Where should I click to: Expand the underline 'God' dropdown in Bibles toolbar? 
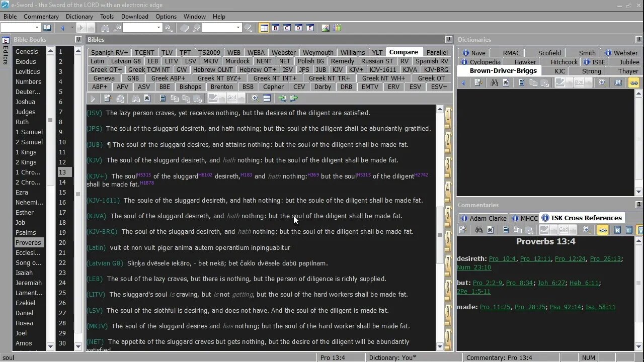(x=242, y=99)
